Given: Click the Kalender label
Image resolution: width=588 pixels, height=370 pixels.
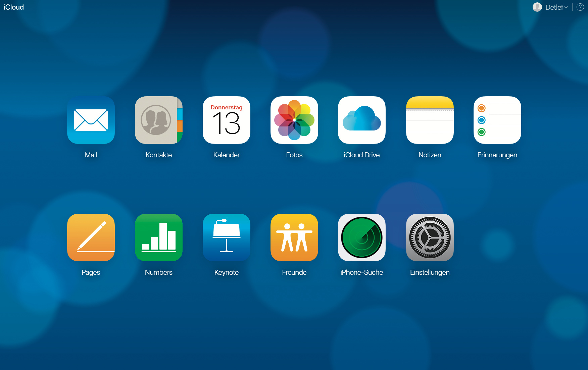Looking at the screenshot, I should coord(227,155).
